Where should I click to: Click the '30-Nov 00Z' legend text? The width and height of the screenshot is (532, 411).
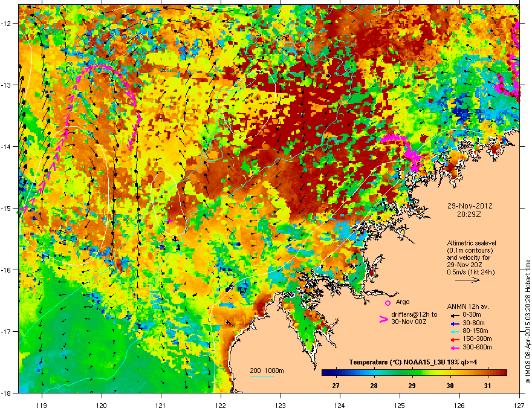pyautogui.click(x=409, y=322)
